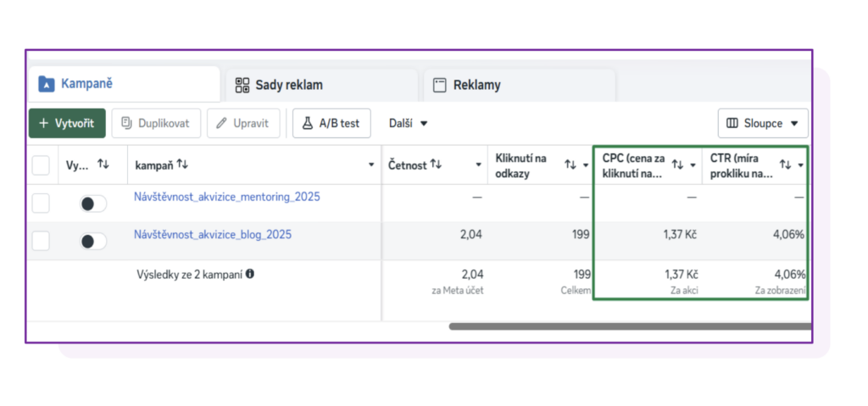Open the kampaň column dropdown caret
868x406 pixels.
371,165
